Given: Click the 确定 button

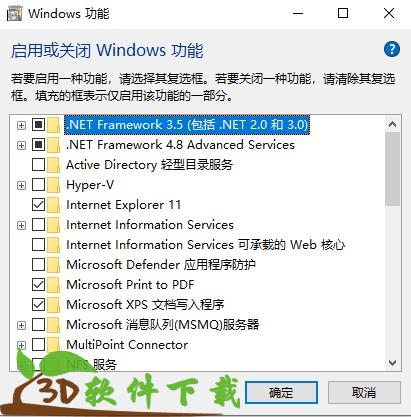Looking at the screenshot, I should [x=281, y=393].
